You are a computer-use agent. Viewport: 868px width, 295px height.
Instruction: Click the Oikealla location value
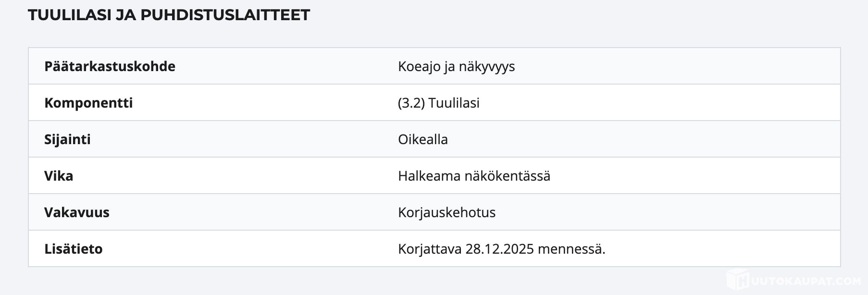coord(423,139)
